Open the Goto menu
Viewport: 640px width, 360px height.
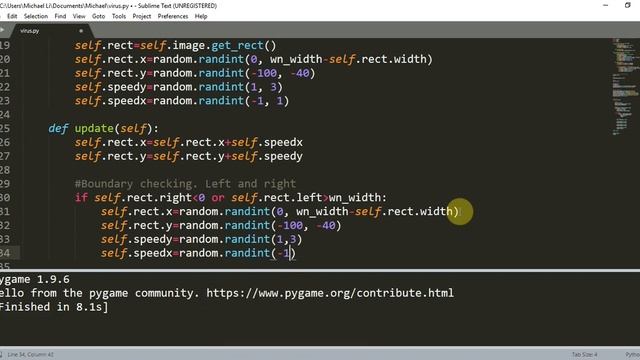pyautogui.click(x=98, y=16)
